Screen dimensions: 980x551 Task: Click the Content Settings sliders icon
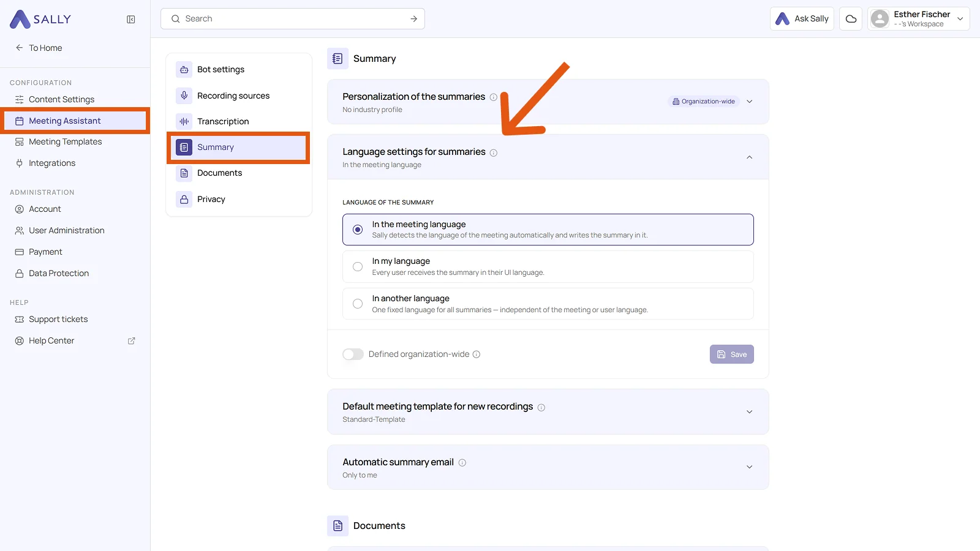(x=20, y=100)
